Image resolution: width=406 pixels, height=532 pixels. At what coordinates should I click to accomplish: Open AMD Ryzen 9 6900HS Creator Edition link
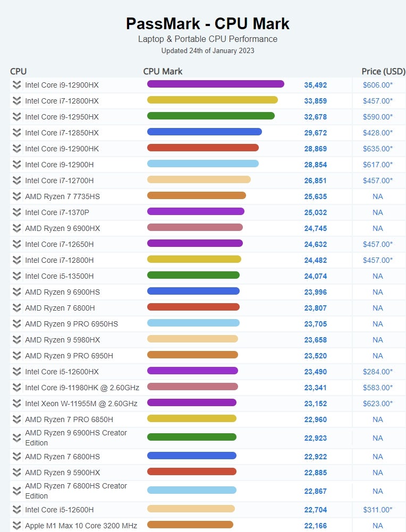tap(76, 438)
